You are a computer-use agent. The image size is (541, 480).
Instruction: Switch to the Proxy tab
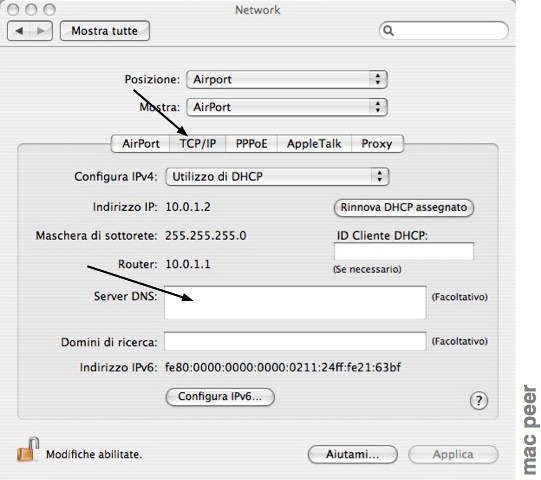point(377,144)
